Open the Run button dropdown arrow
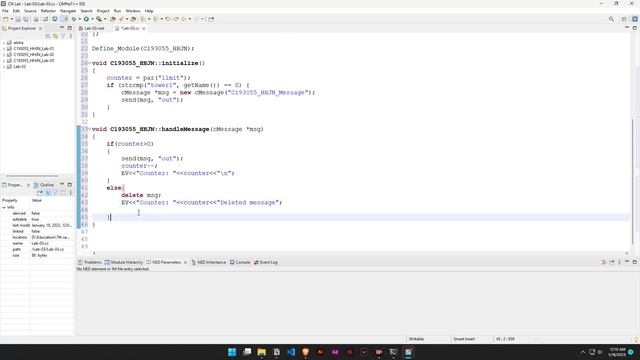The image size is (640, 360). tap(92, 19)
